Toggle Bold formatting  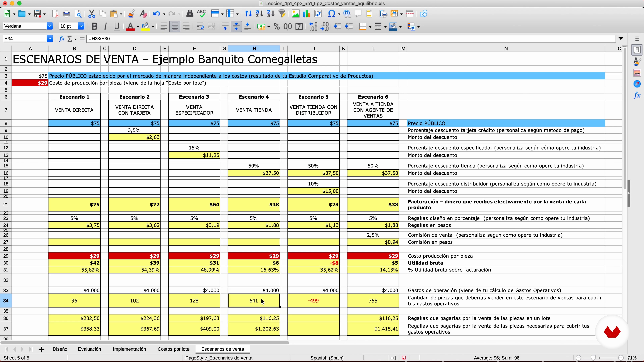pyautogui.click(x=94, y=26)
